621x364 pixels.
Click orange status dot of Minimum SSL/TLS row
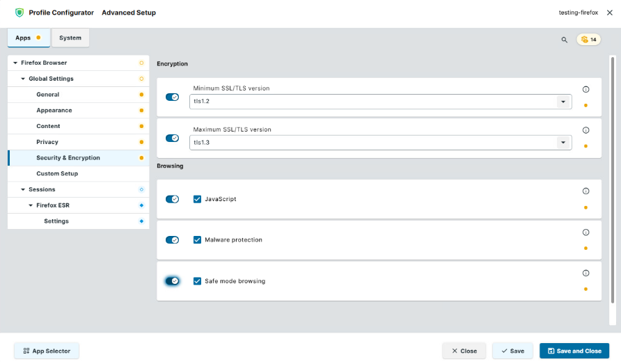coord(585,105)
